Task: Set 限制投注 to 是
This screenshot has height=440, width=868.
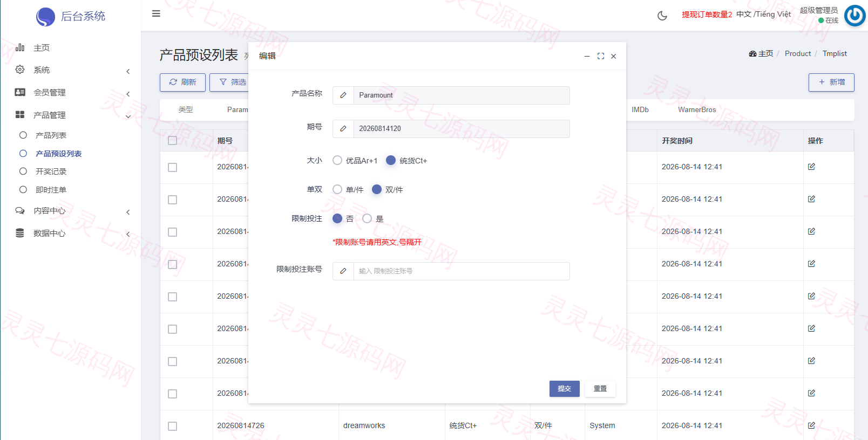Action: (x=367, y=218)
